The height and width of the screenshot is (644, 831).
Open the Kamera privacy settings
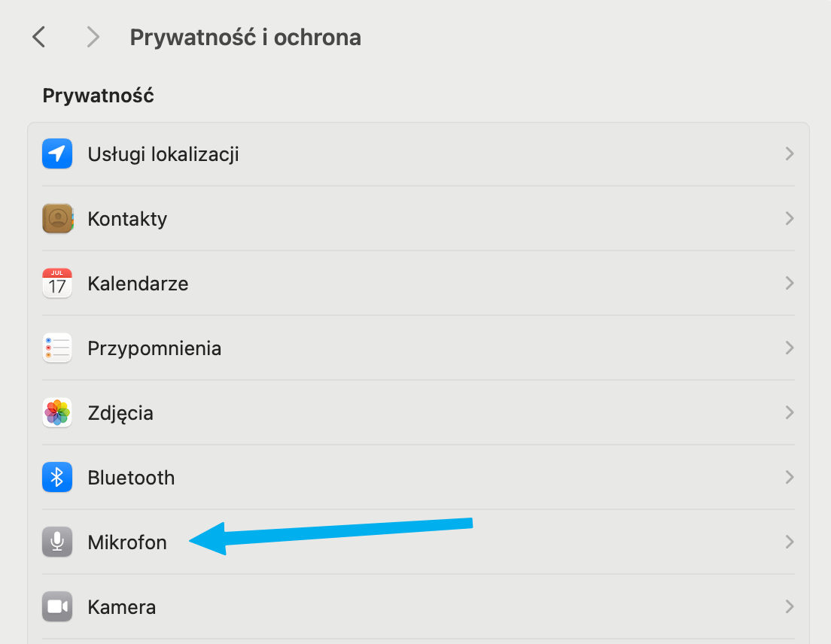(122, 606)
